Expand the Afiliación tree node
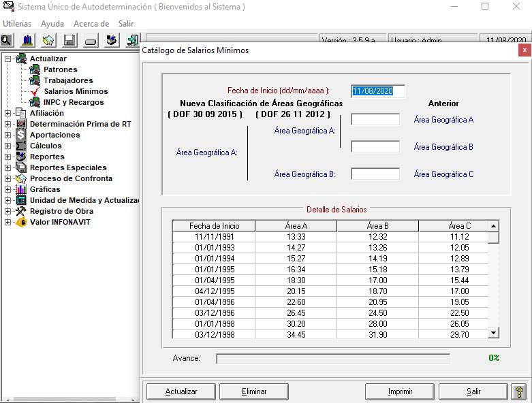This screenshot has width=532, height=403. [x=7, y=113]
